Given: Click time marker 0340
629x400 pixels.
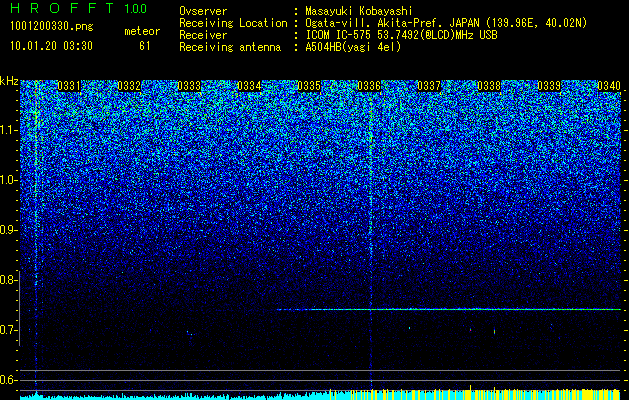Looking at the screenshot, I should pyautogui.click(x=609, y=86).
